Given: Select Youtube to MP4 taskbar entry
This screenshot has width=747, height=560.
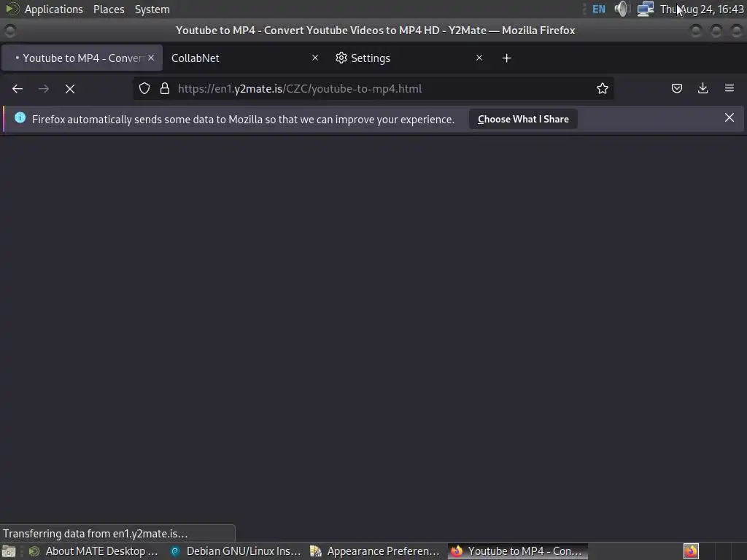Looking at the screenshot, I should [x=517, y=551].
